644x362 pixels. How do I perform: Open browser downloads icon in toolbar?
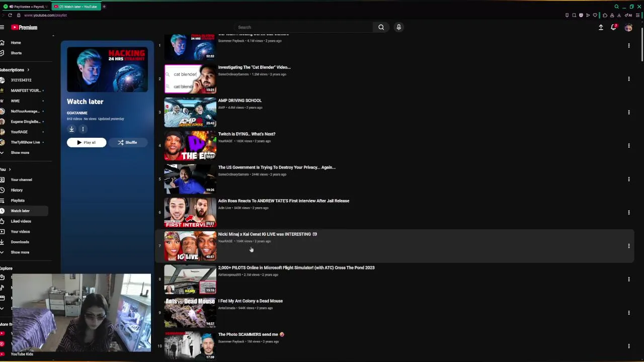pyautogui.click(x=618, y=15)
